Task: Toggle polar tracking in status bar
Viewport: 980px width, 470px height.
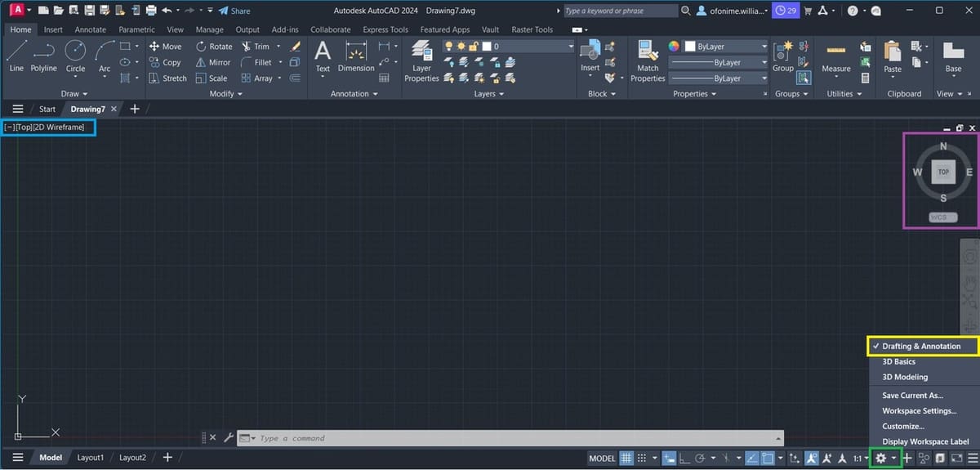Action: (x=700, y=458)
